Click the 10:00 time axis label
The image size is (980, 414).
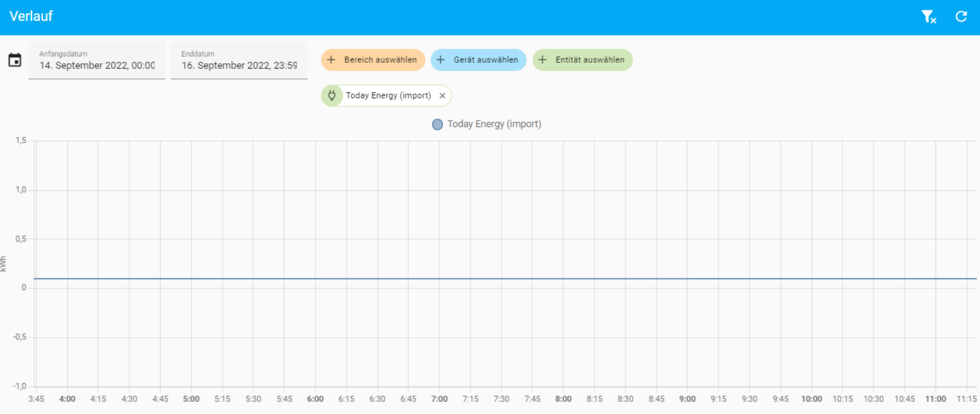coord(812,399)
